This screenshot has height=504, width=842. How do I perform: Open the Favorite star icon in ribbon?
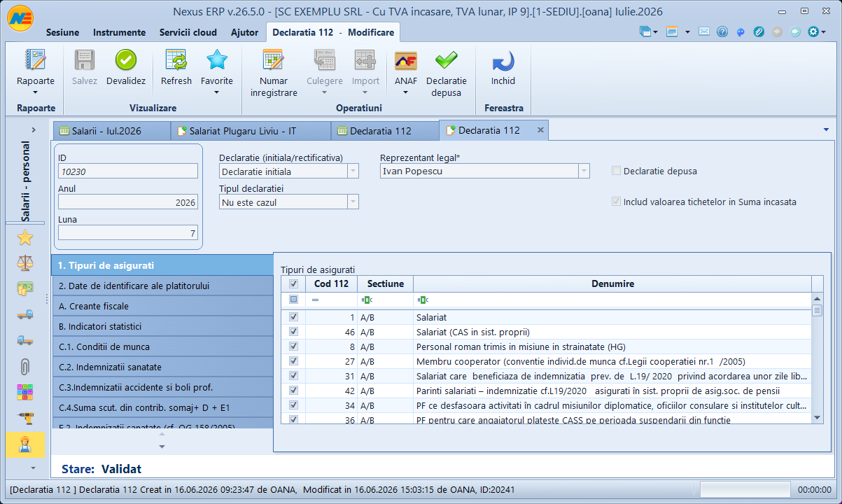217,61
